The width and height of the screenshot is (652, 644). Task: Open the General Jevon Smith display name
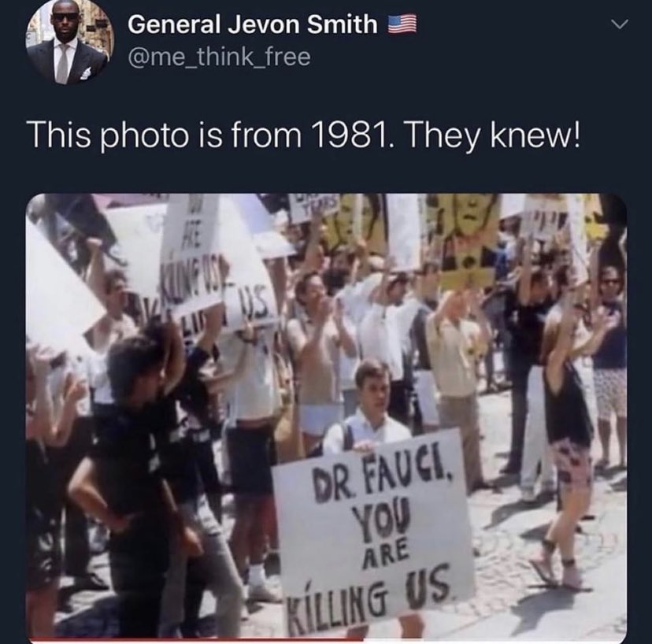253,24
